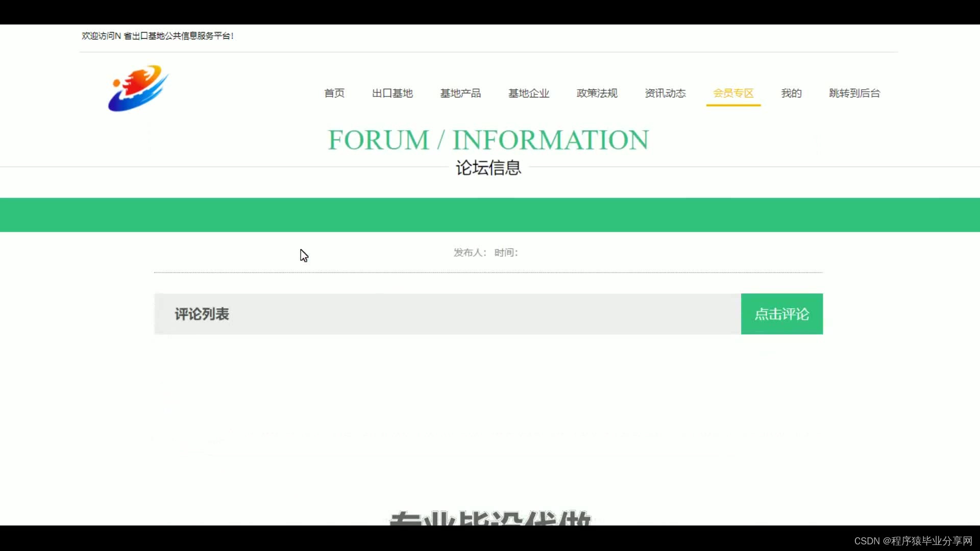Open 资讯动态 news menu
This screenshot has height=551, width=980.
pyautogui.click(x=665, y=93)
